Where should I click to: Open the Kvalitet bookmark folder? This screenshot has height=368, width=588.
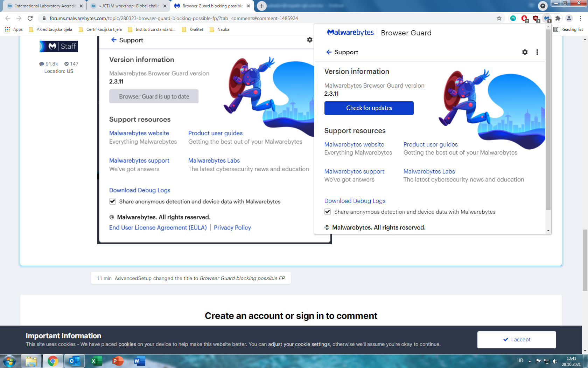(192, 29)
